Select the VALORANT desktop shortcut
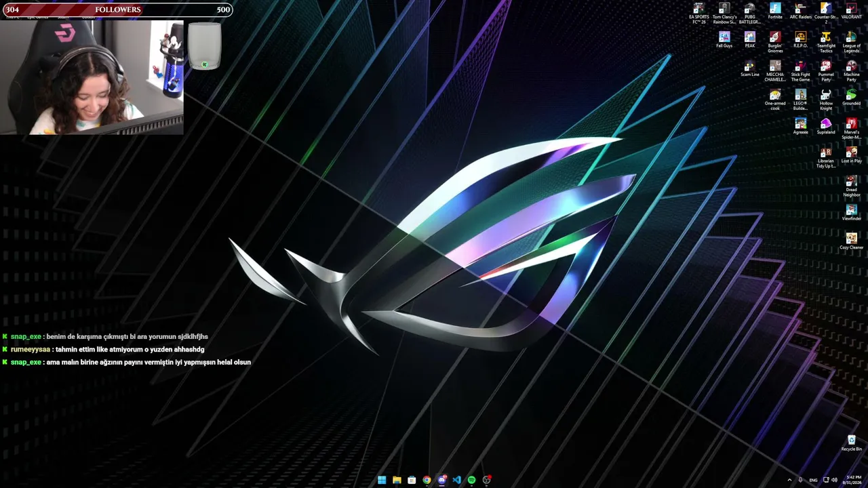868x488 pixels. click(x=851, y=12)
